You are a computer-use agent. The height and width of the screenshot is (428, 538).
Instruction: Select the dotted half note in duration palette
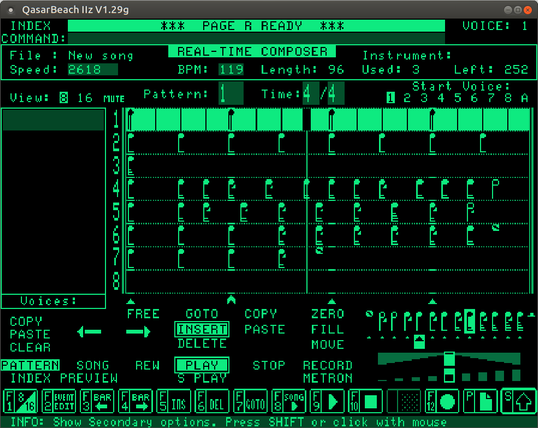click(x=382, y=322)
